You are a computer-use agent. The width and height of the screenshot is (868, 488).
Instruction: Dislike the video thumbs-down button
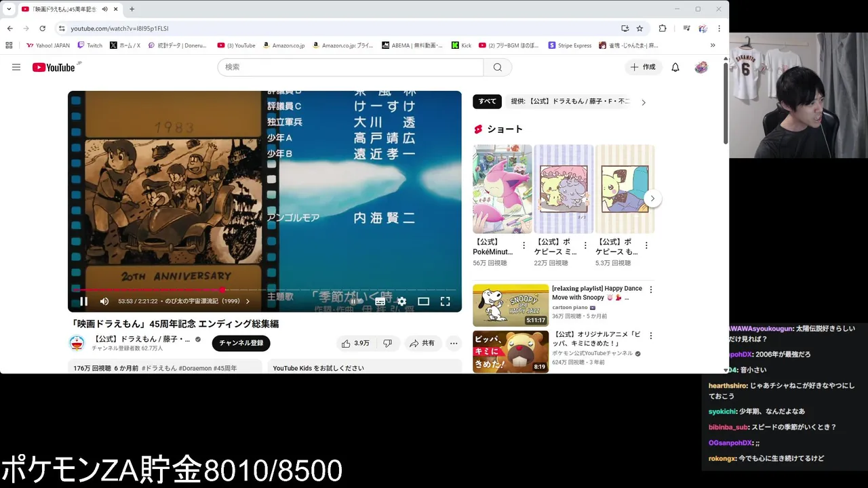(x=387, y=344)
